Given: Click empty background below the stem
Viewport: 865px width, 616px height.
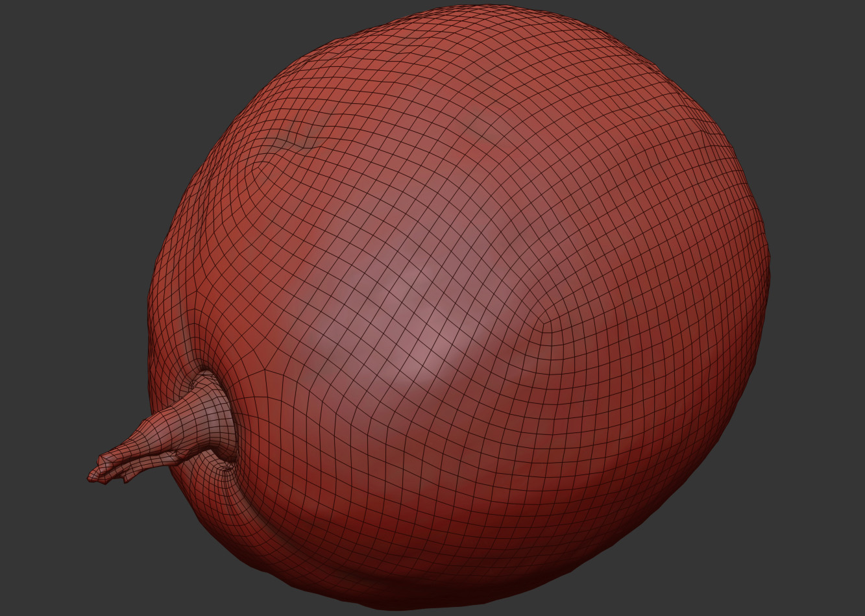Looking at the screenshot, I should tap(130, 552).
